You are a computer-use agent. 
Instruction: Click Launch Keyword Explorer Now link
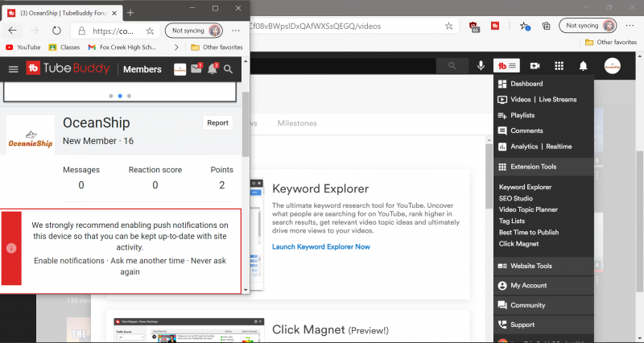point(320,246)
